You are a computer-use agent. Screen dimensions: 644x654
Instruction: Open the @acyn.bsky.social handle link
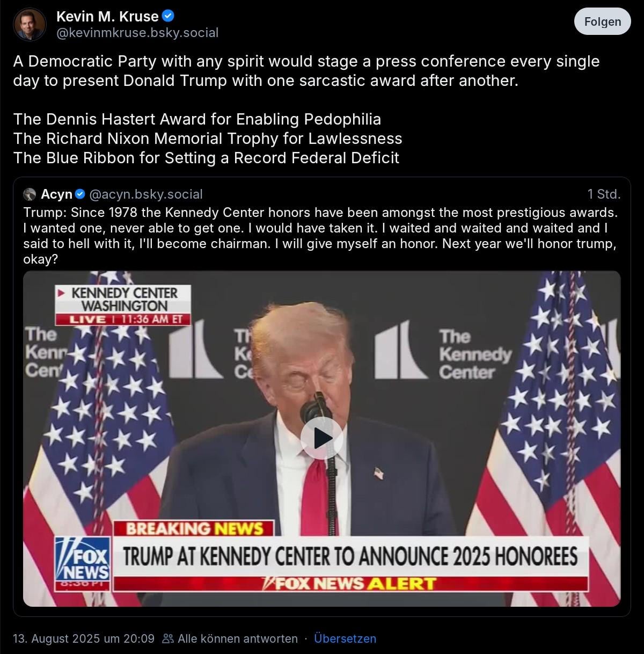coord(146,194)
